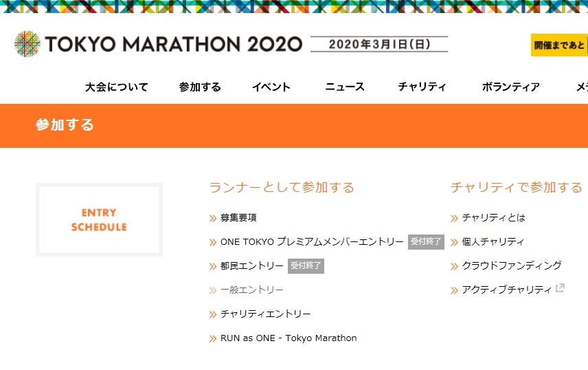Viewport: 588px width, 370px height.
Task: Click the chevron arrow icon before チャリティとは
Action: click(x=455, y=218)
